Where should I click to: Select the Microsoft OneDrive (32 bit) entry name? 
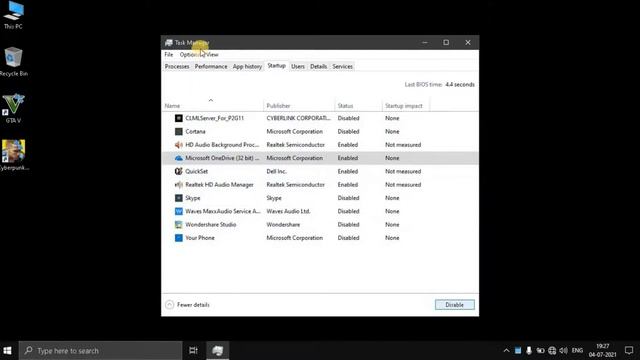(222, 158)
